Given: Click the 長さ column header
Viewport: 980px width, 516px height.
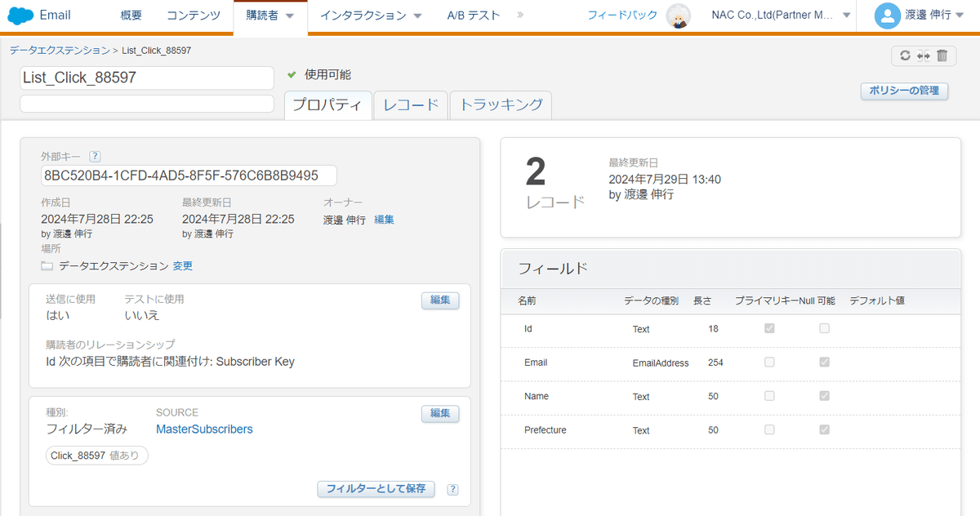Looking at the screenshot, I should point(702,301).
